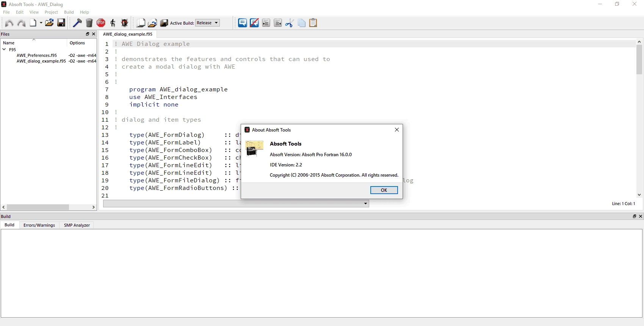Close the About Absoft Tools dialog

pos(397,130)
